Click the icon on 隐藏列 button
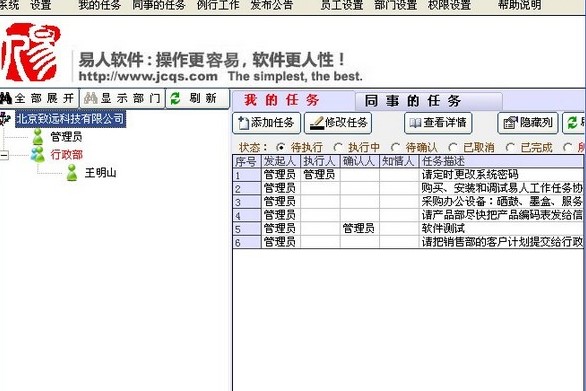The image size is (586, 391). click(511, 123)
